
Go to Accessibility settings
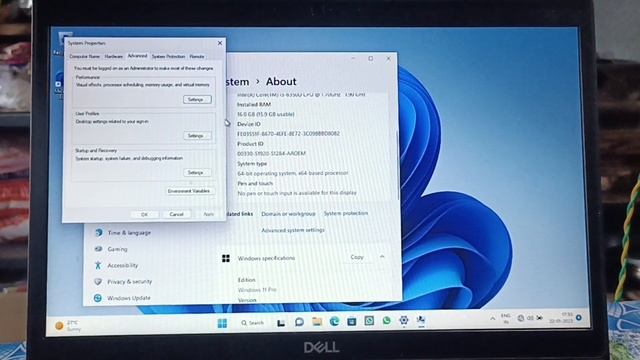122,265
